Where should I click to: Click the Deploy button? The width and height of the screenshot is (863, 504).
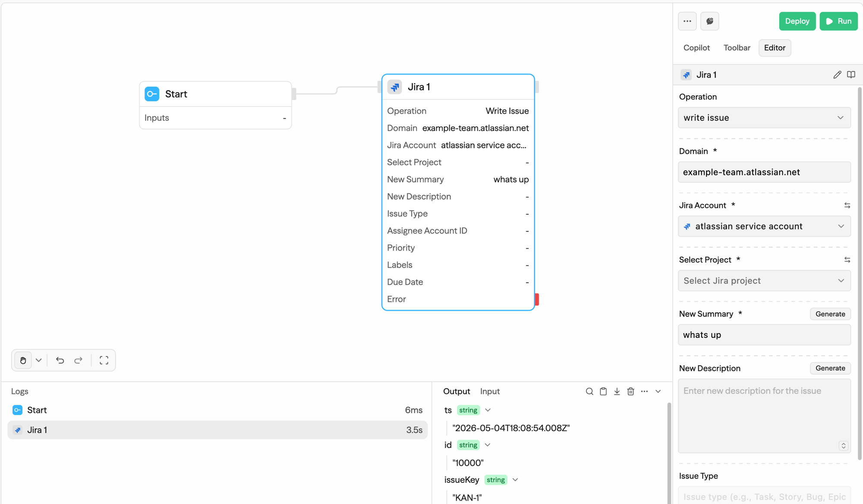797,21
